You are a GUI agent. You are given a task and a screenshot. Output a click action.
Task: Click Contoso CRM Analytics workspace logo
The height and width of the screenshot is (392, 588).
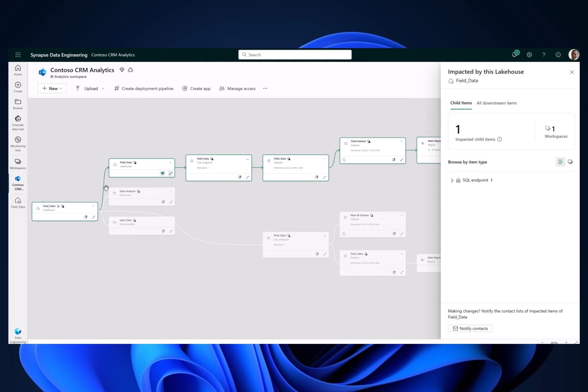click(42, 72)
